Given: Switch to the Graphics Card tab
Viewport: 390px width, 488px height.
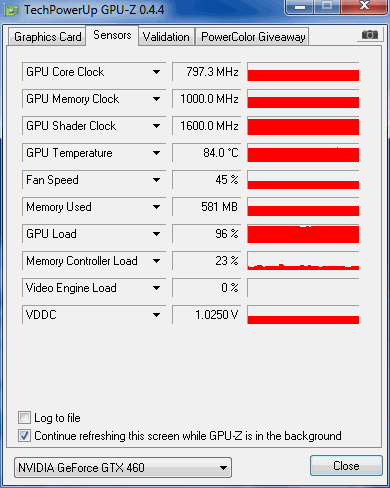Looking at the screenshot, I should pos(47,37).
